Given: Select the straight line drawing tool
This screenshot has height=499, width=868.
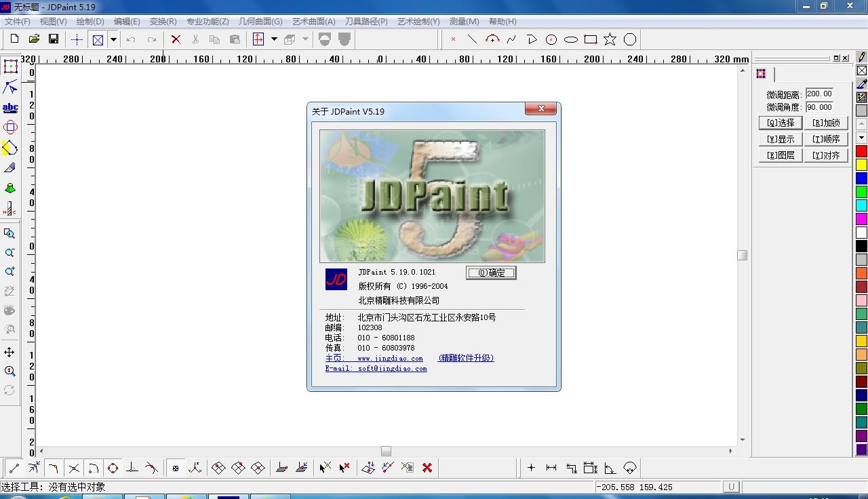Looking at the screenshot, I should coord(472,39).
